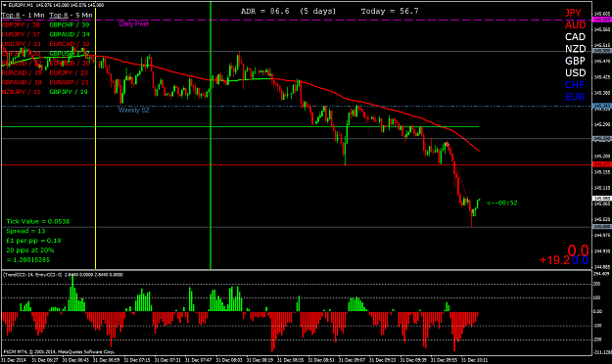
Task: Click the white NZD currency label
Action: click(576, 49)
